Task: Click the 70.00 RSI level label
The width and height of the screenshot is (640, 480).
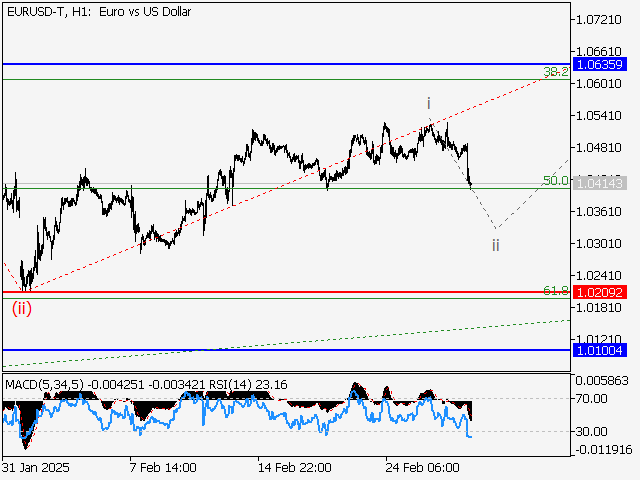Action: click(592, 398)
